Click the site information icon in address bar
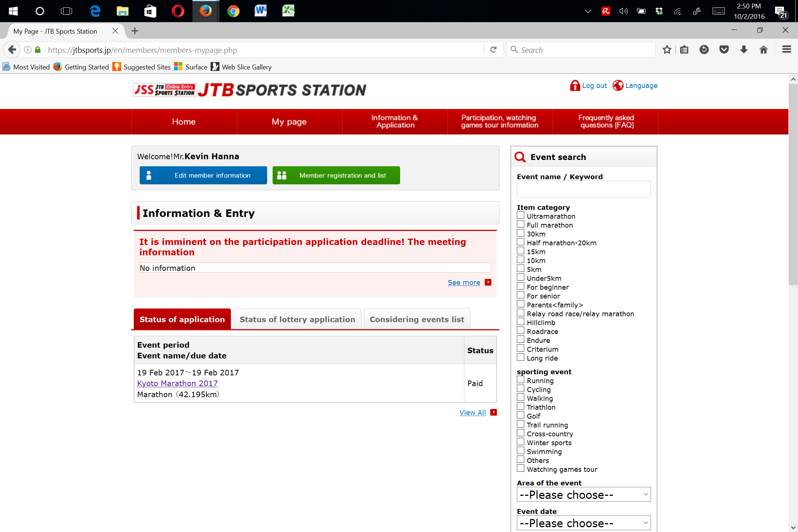This screenshot has height=532, width=798. point(28,50)
